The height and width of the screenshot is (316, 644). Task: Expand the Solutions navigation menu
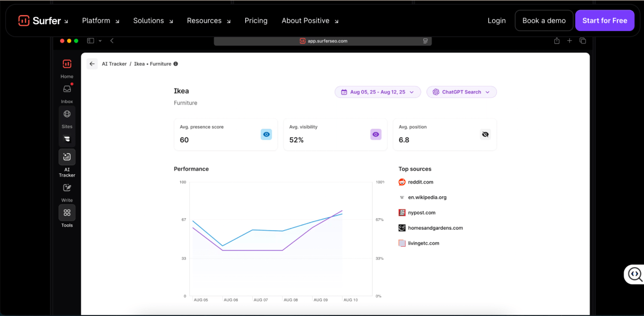coord(153,20)
